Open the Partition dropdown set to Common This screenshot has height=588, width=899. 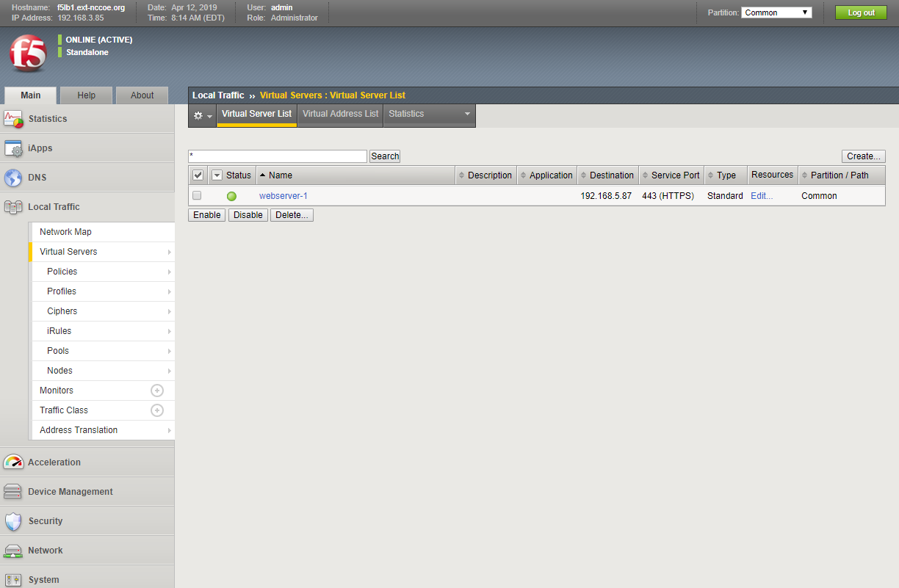coord(776,12)
